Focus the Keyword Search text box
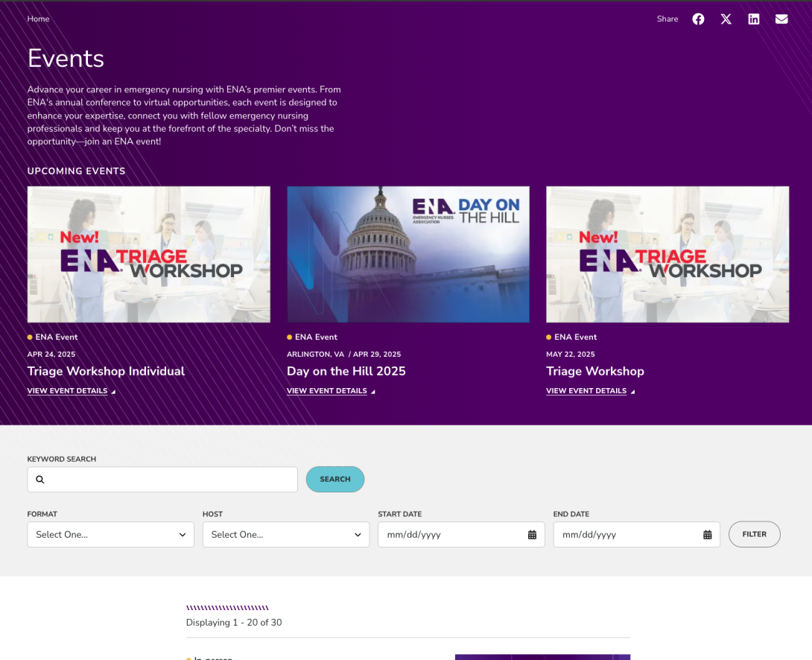 pyautogui.click(x=162, y=479)
